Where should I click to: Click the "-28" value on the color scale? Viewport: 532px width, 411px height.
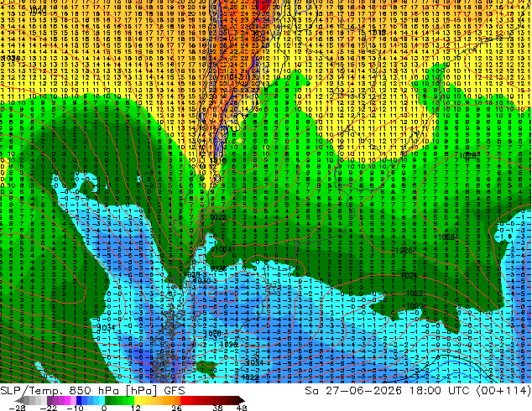(17, 408)
